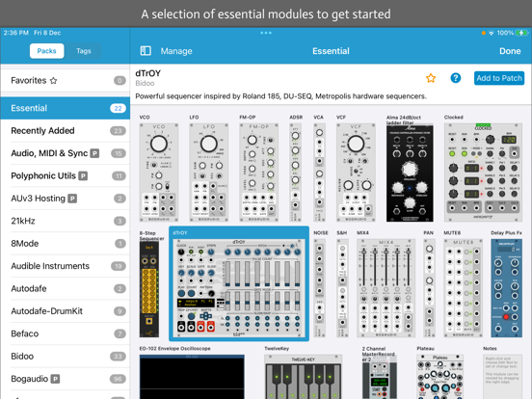Image resolution: width=532 pixels, height=399 pixels.
Task: Select the VCF module thumbnail
Action: pyautogui.click(x=356, y=173)
